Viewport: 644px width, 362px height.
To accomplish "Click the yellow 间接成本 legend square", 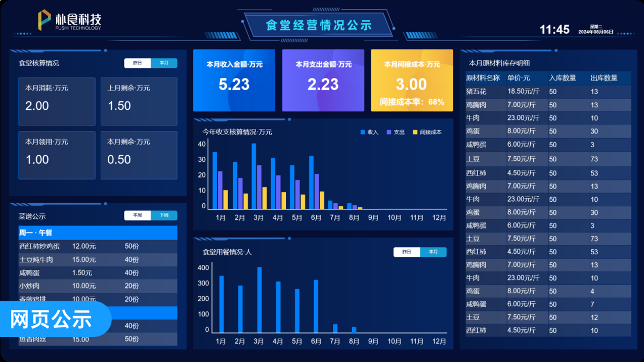I will tap(415, 132).
